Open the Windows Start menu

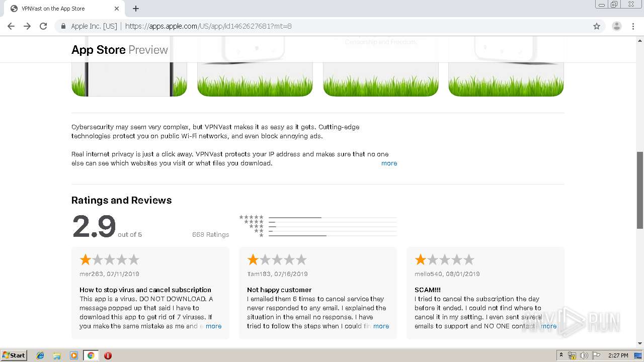coord(14,355)
